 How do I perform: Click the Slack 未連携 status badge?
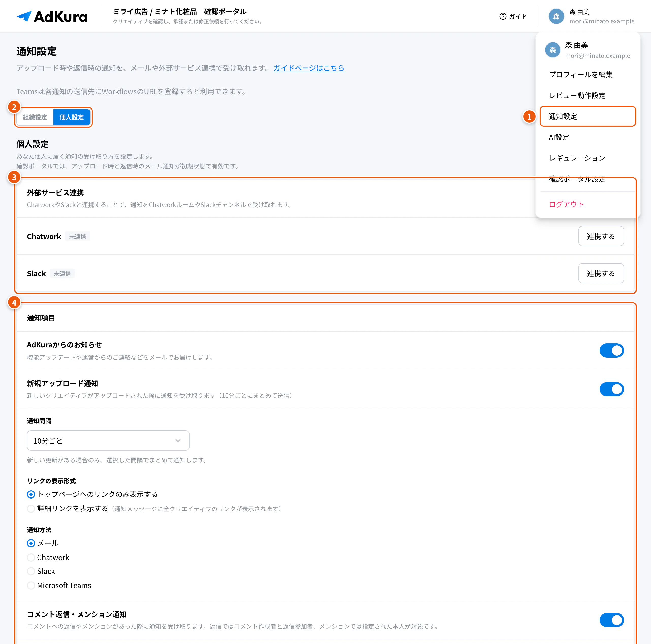click(62, 274)
